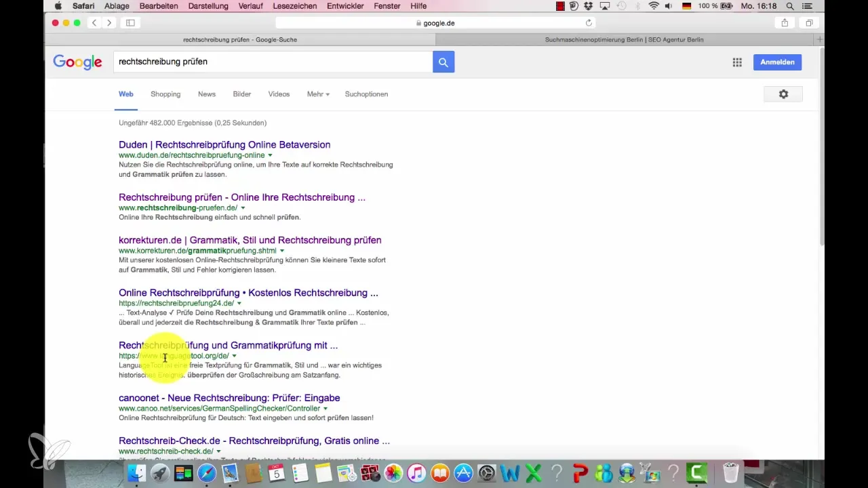Open iBooks from the dock
Image resolution: width=868 pixels, height=488 pixels.
[440, 472]
